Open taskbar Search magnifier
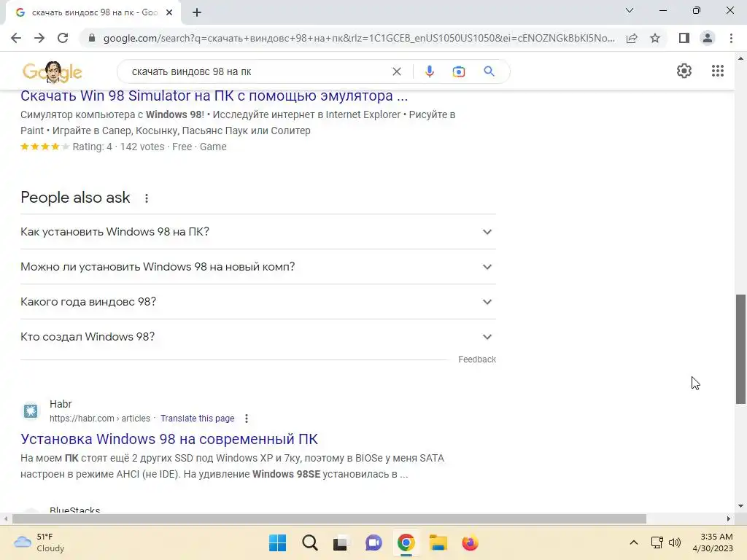 click(x=309, y=542)
